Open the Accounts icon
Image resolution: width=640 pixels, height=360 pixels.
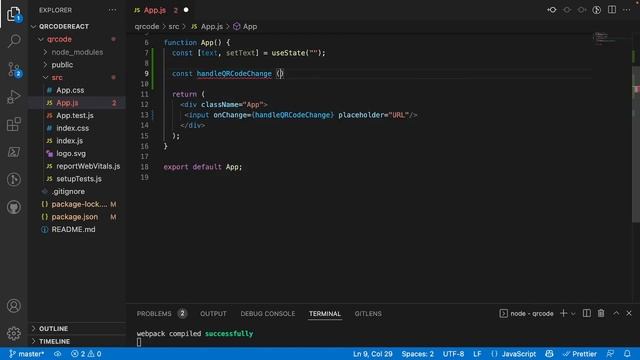[14, 306]
